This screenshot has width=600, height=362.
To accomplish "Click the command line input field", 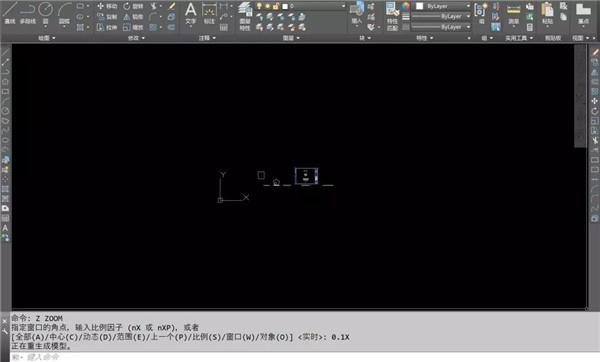I will tap(306, 357).
